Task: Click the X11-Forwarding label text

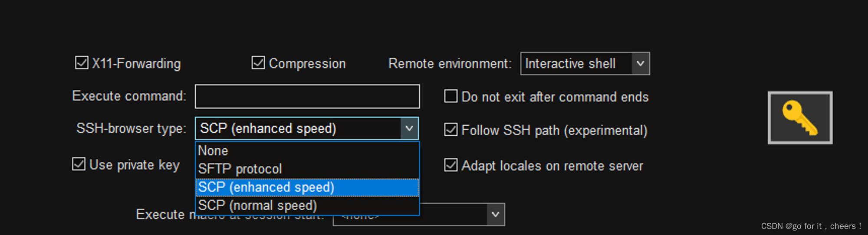Action: (136, 64)
